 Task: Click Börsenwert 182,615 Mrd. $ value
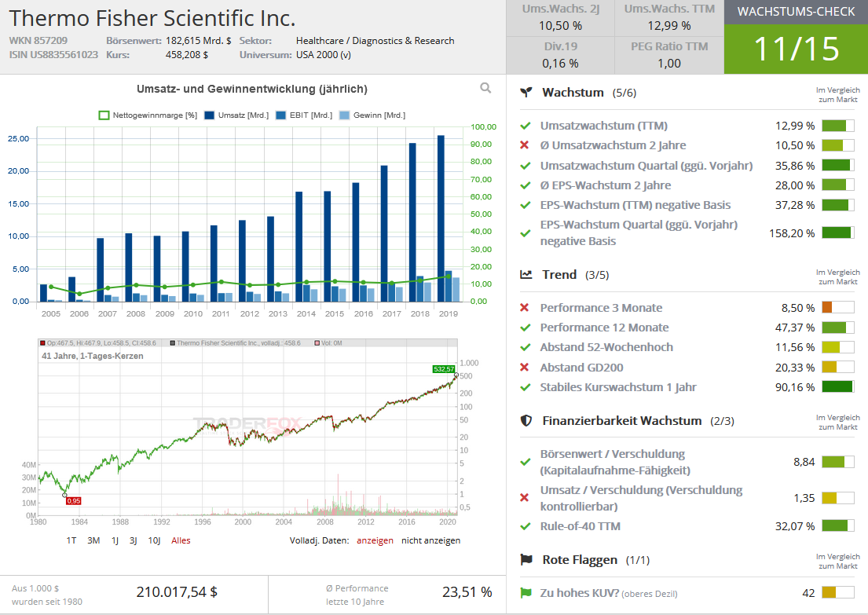[198, 40]
